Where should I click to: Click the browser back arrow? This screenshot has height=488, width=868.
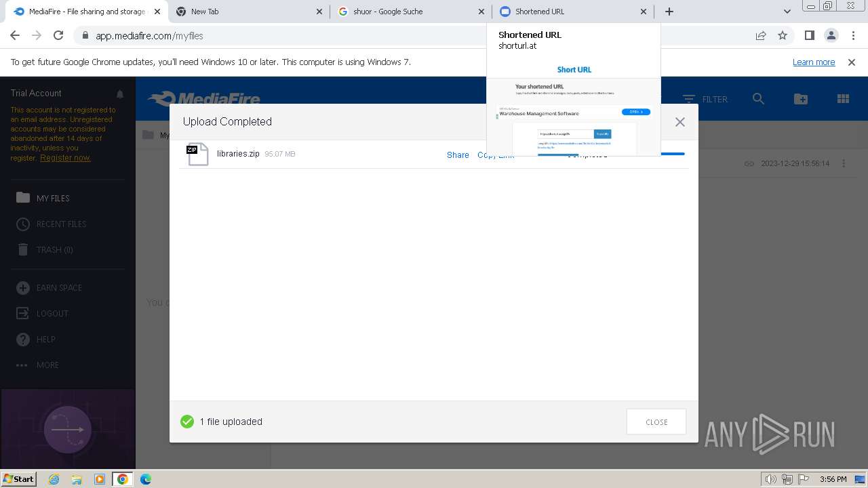pyautogui.click(x=15, y=35)
